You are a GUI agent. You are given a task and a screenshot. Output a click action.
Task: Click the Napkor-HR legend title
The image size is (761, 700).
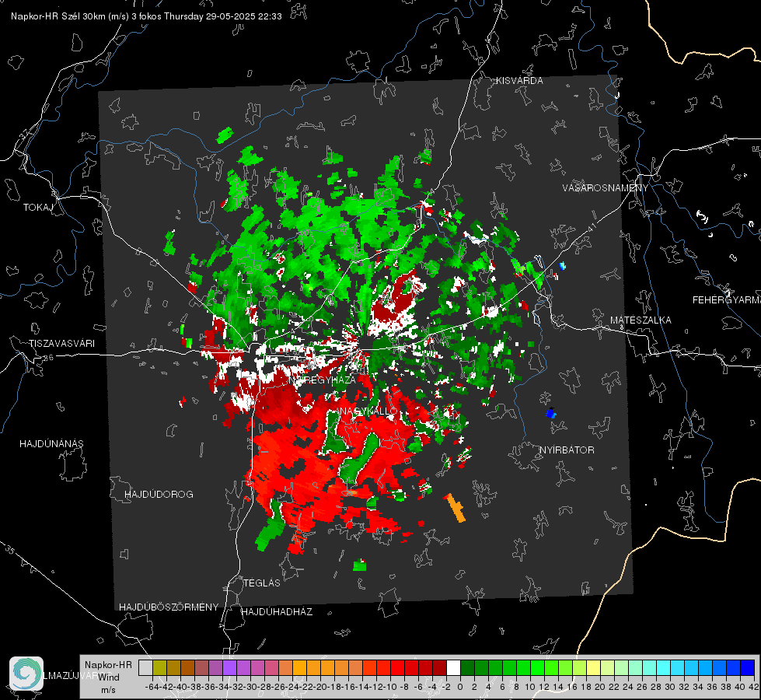pyautogui.click(x=108, y=665)
